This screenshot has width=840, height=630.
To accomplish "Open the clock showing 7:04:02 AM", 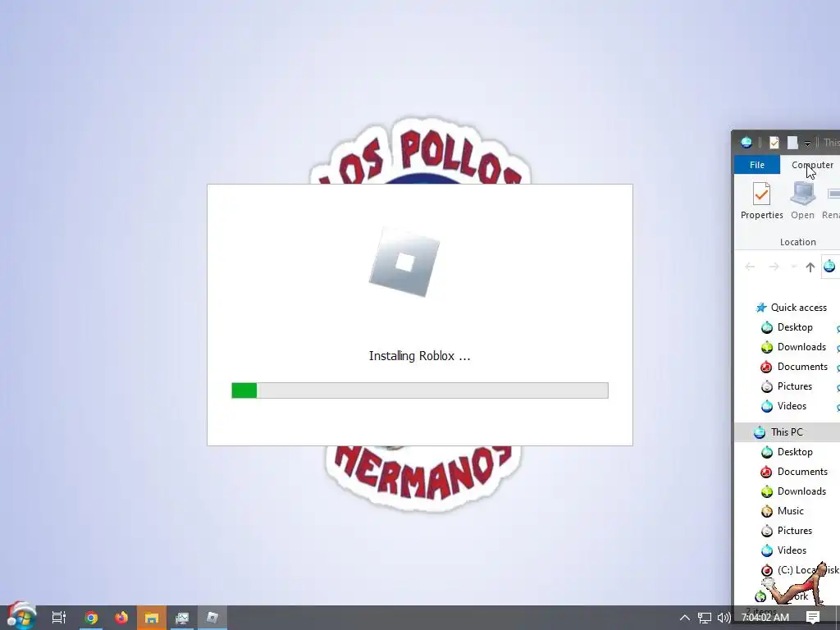I will pos(765,618).
